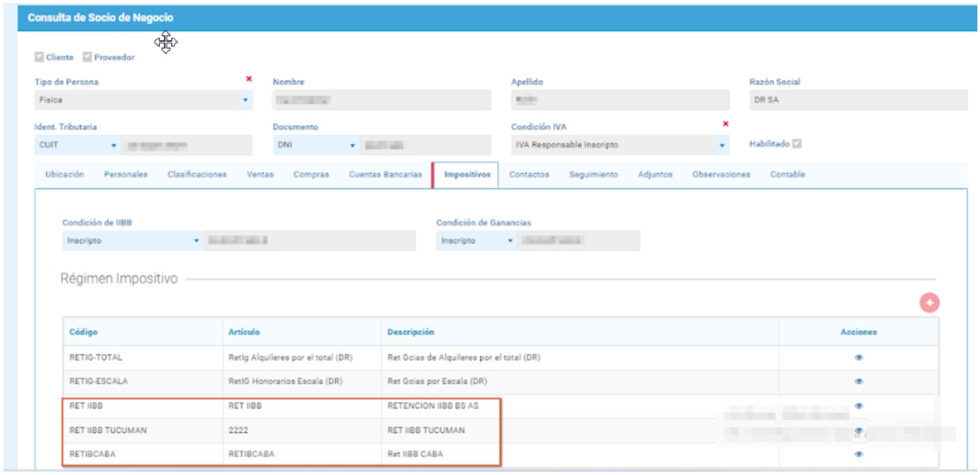
Task: Click the Código column header
Action: point(83,332)
